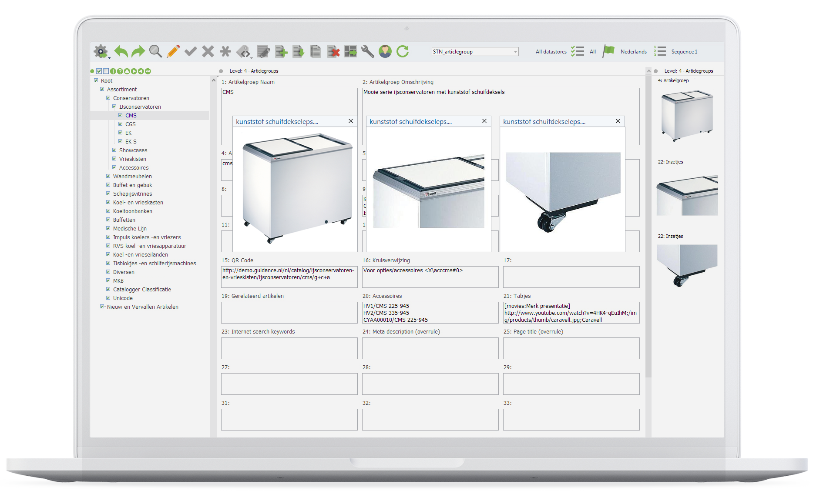Open search with the magnifying glass

coord(155,51)
